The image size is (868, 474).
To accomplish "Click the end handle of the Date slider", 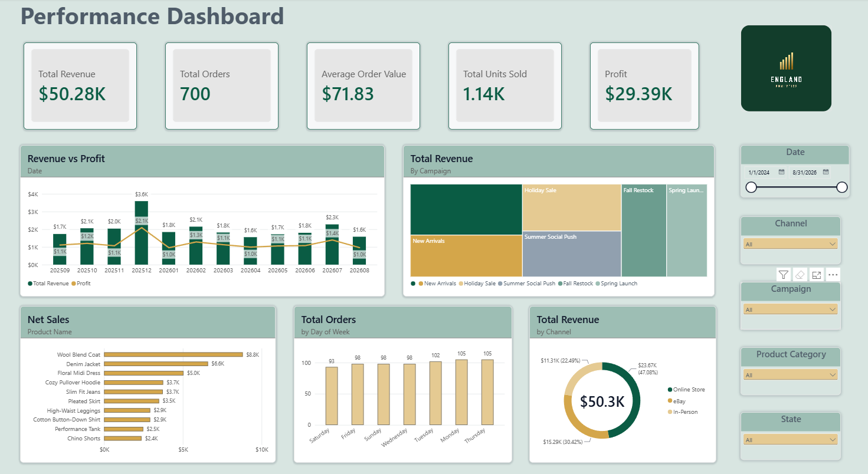I will point(842,187).
